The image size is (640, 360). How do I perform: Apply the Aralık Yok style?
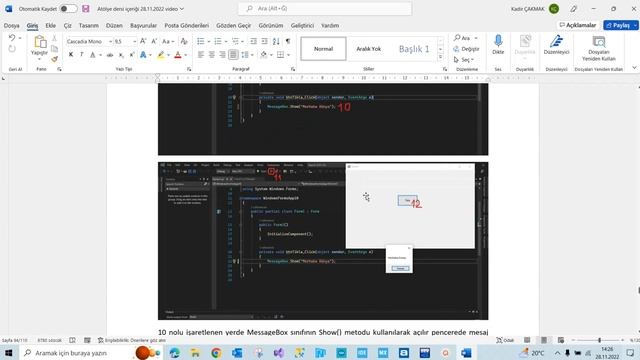(369, 49)
